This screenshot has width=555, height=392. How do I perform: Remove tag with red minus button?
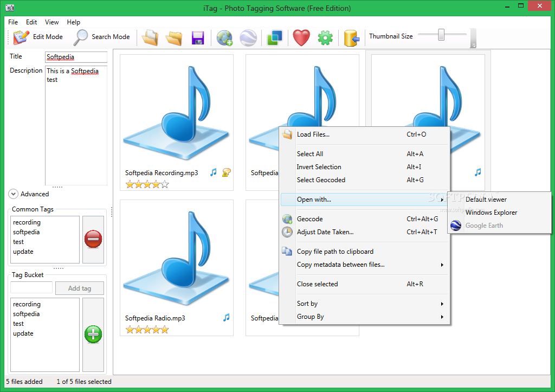tap(93, 239)
